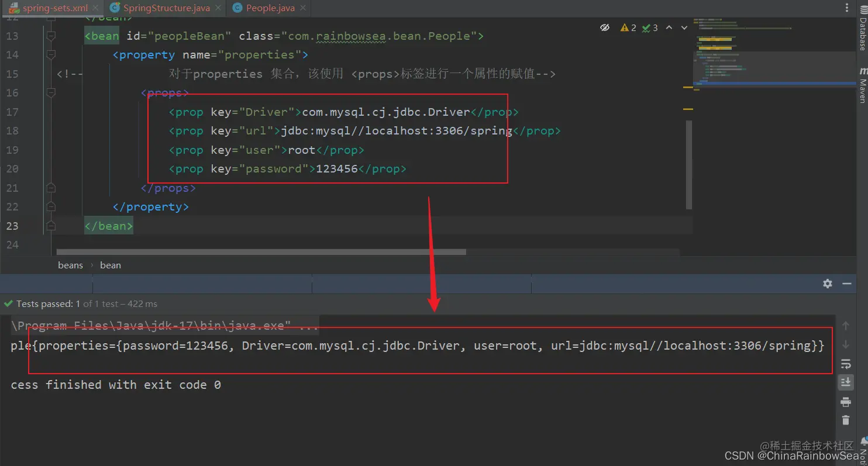868x466 pixels.
Task: Click the console up stack trace arrow
Action: coord(845,325)
